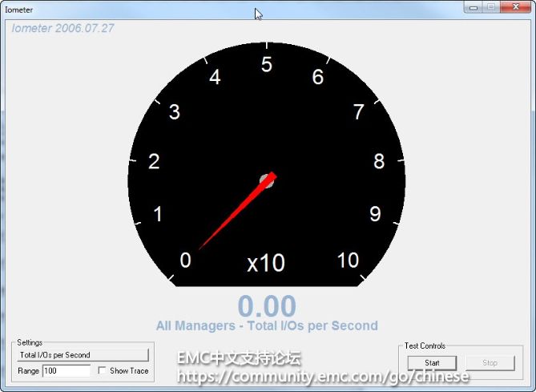The image size is (536, 392).
Task: Open the Total I/Os per Second selector
Action: click(x=83, y=354)
